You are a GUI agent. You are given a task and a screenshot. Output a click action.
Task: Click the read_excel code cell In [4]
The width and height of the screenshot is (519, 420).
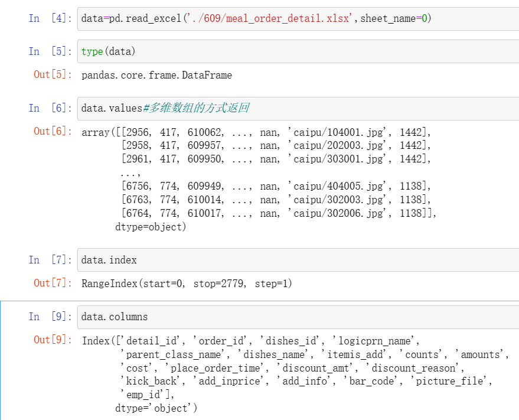(298, 18)
